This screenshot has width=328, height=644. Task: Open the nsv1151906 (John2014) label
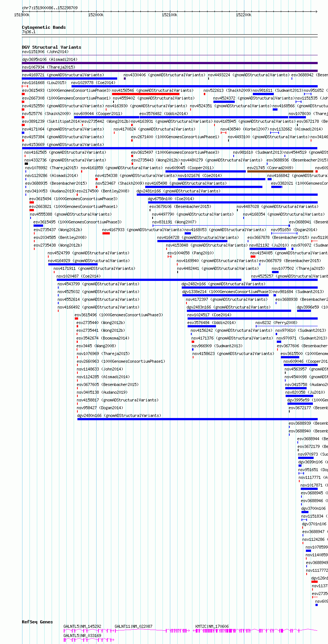pyautogui.click(x=45, y=52)
